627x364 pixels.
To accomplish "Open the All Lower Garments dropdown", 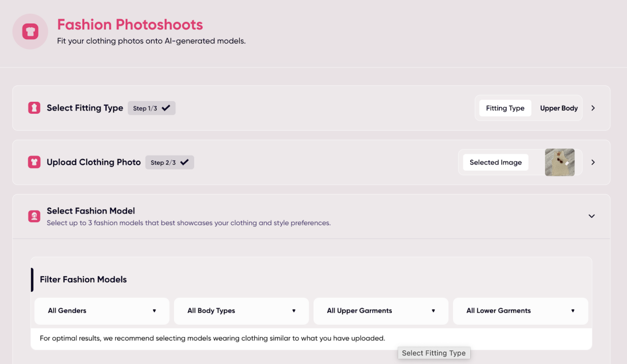I will coord(520,311).
